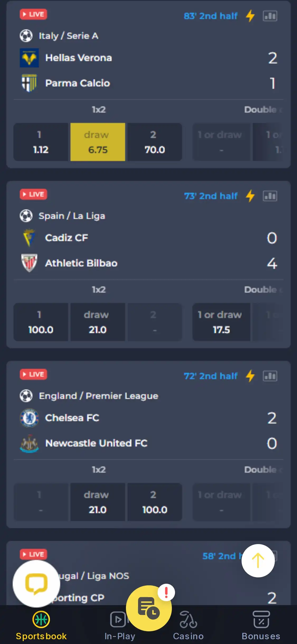Select Parma Calcio win odds 70.0

155,142
